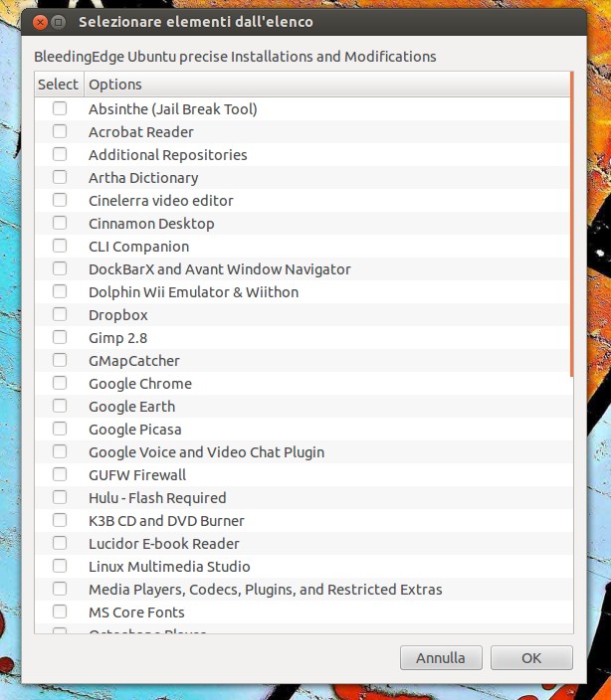This screenshot has width=611, height=700.
Task: Sort by the Select column header
Action: coord(59,84)
